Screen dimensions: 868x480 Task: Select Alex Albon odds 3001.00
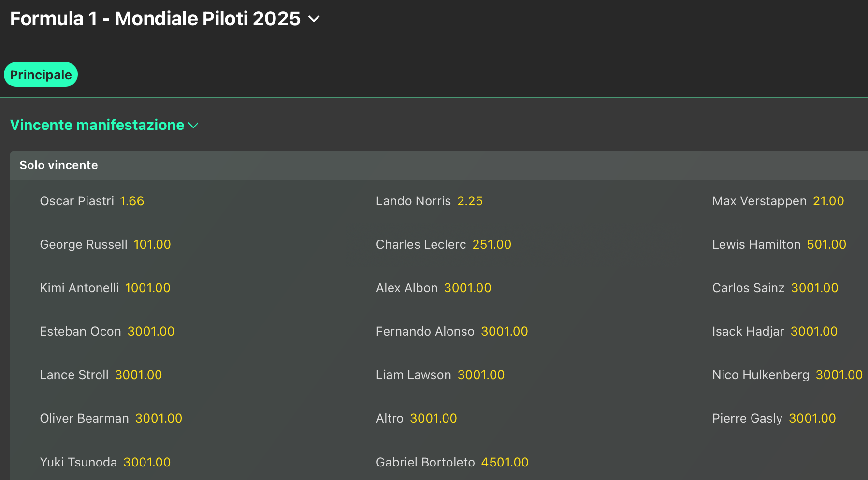click(x=467, y=288)
